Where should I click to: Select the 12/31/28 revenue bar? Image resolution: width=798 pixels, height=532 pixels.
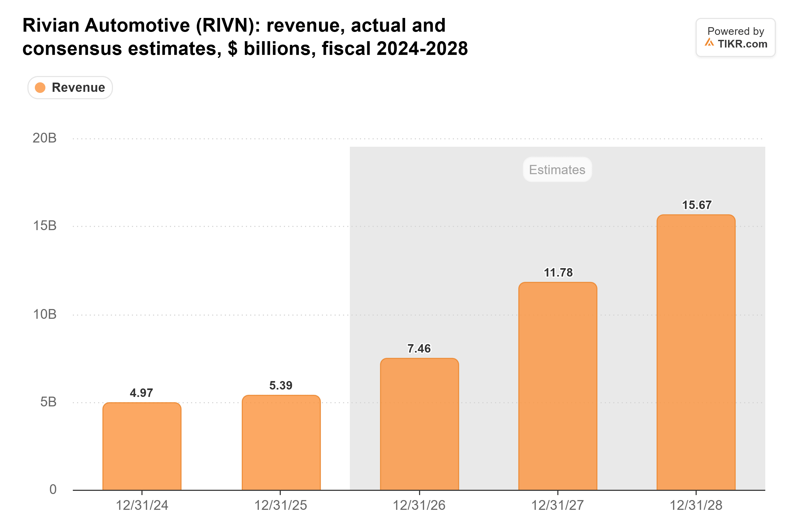[x=696, y=352]
